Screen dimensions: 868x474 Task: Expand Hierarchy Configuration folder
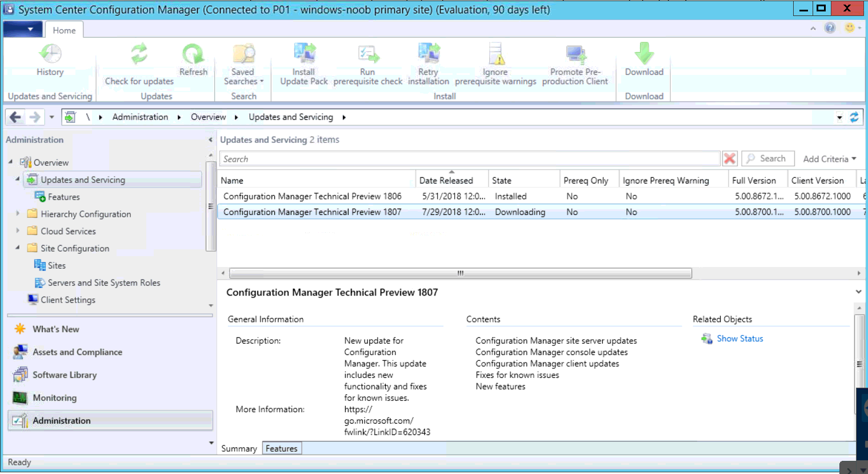coord(18,214)
